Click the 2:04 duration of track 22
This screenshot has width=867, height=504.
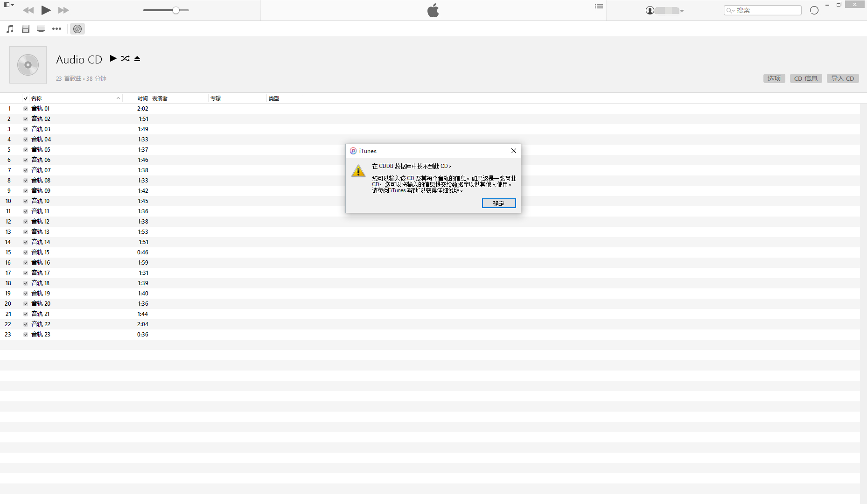[143, 324]
